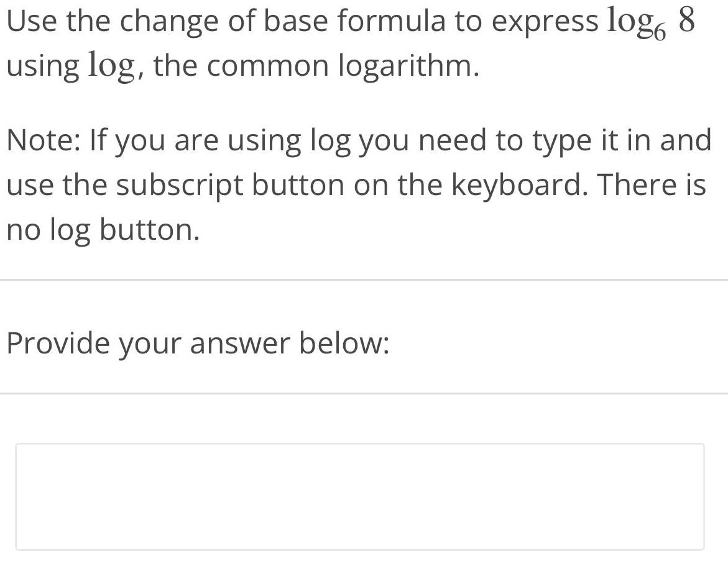
Task: Click the divider above the answer box
Action: coord(364,393)
